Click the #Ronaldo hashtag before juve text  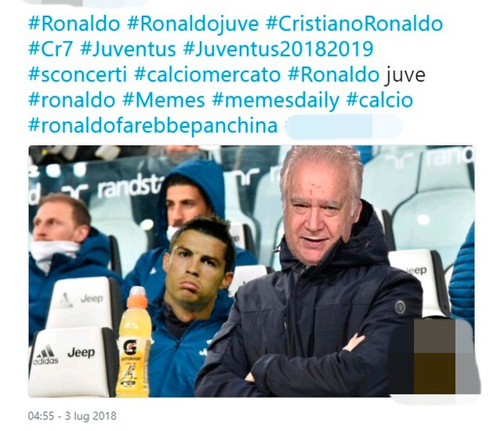(x=334, y=74)
